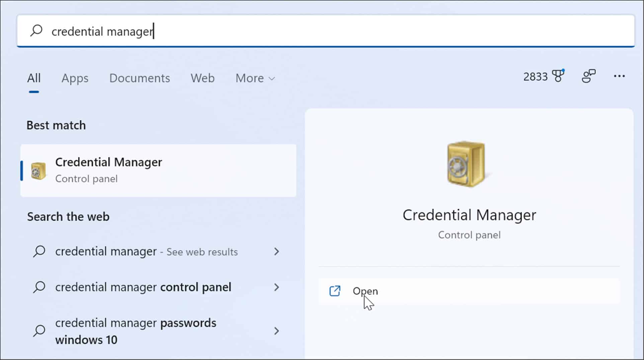This screenshot has width=644, height=360.
Task: Click the magnifier icon beside 'credential manager passwords windows 10'
Action: (x=39, y=331)
